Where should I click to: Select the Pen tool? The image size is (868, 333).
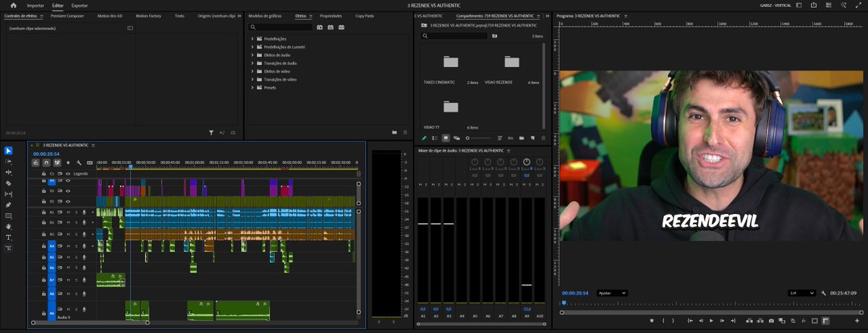9,205
